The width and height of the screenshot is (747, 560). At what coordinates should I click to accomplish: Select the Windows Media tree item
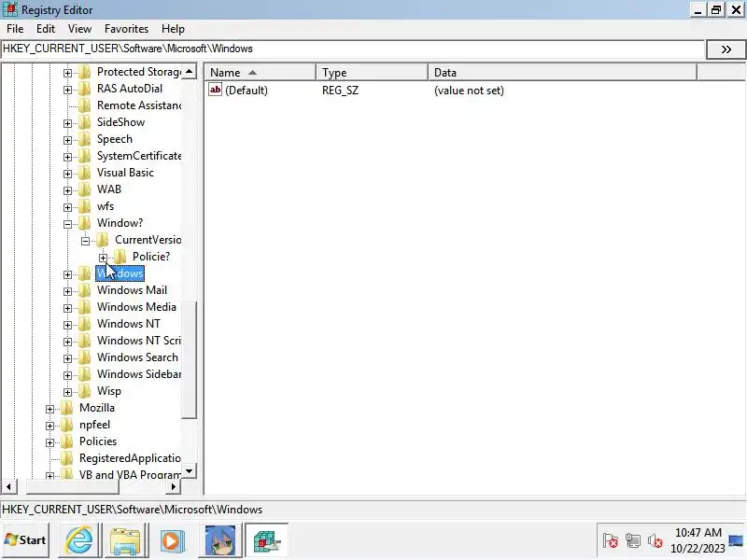click(x=136, y=307)
